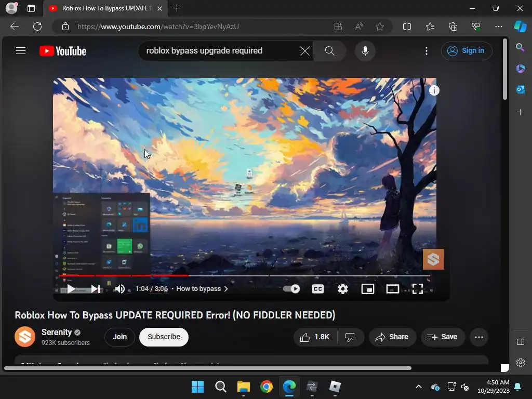Mute the video volume speaker icon

tap(119, 289)
